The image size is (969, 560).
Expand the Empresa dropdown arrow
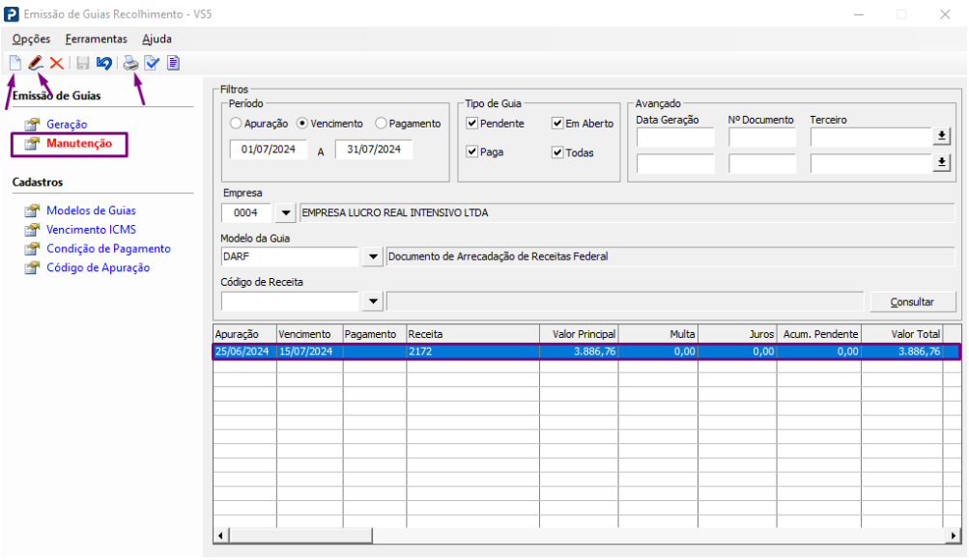[285, 212]
